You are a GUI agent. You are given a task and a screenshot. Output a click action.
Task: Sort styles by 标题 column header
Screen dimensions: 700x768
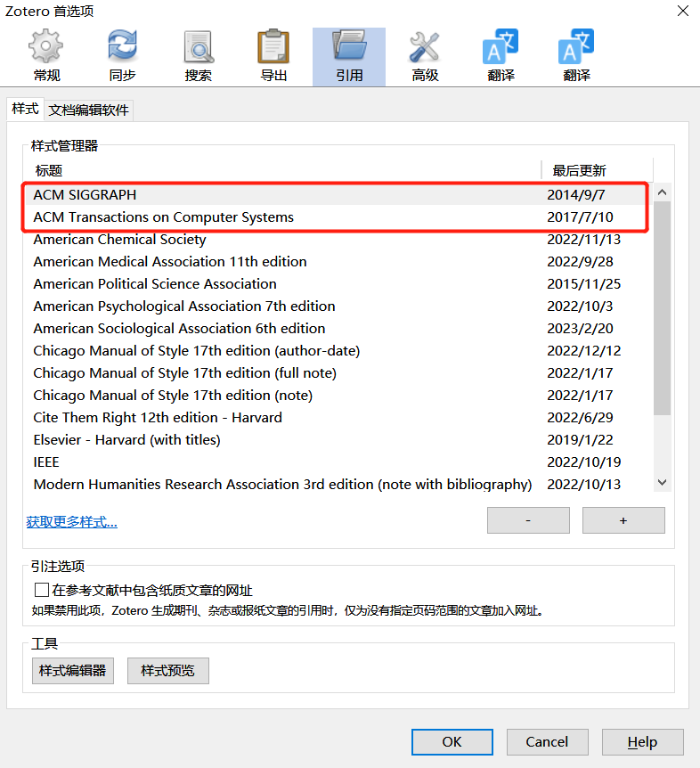tap(282, 170)
